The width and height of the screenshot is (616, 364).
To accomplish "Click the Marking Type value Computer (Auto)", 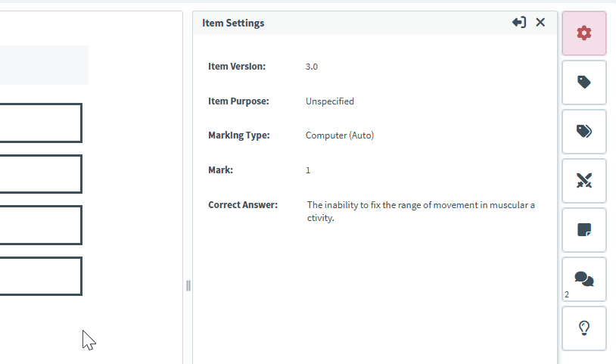I will (340, 135).
